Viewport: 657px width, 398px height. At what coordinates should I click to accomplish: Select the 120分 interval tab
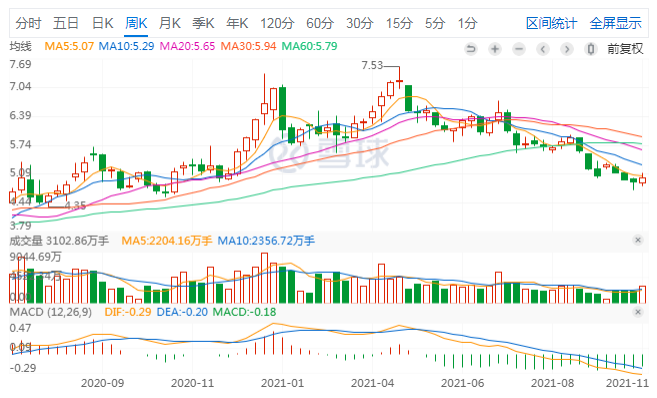click(277, 23)
